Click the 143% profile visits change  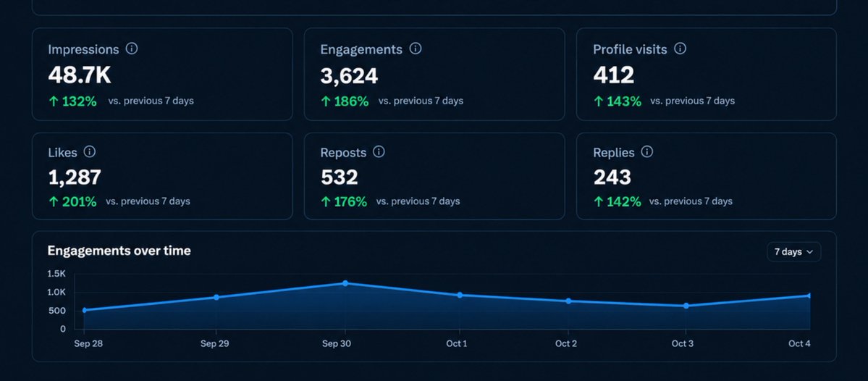618,101
